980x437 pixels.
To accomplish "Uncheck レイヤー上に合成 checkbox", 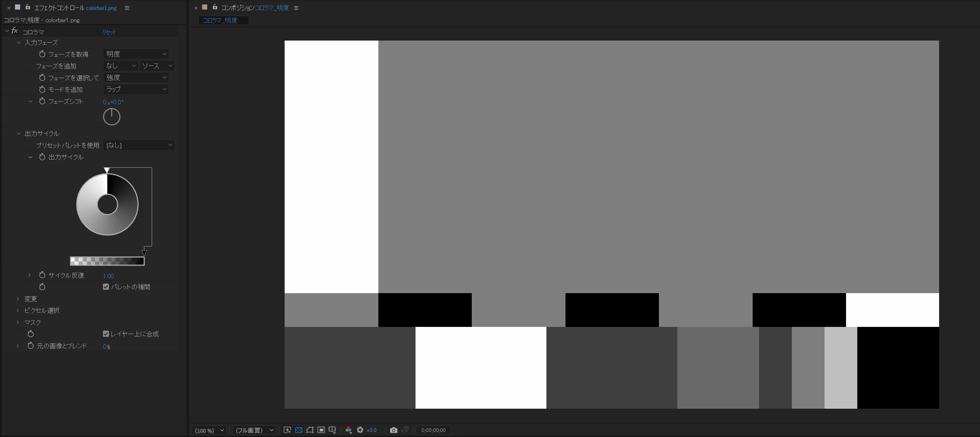I will (106, 334).
